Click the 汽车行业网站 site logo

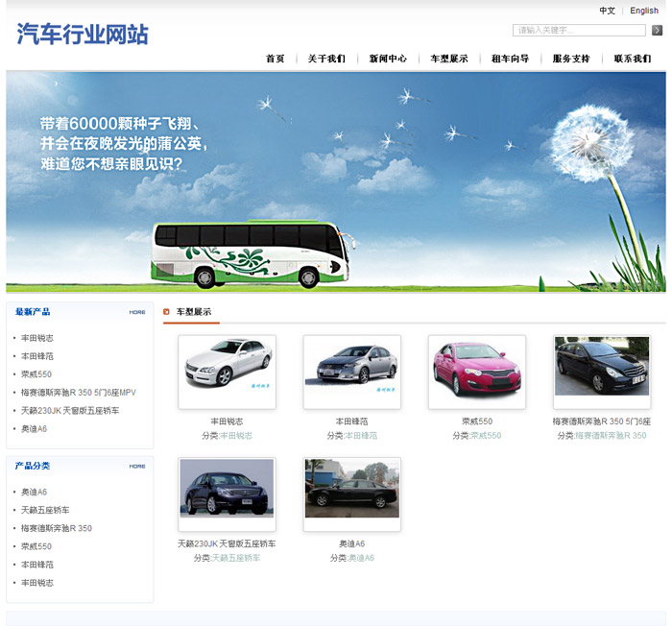tap(83, 36)
